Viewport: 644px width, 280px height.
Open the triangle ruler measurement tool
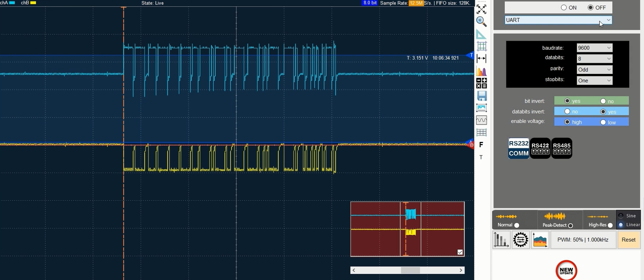(x=481, y=34)
